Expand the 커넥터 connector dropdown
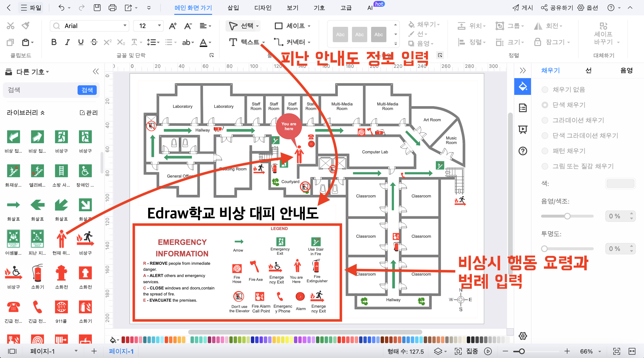The width and height of the screenshot is (644, 358). tap(309, 42)
